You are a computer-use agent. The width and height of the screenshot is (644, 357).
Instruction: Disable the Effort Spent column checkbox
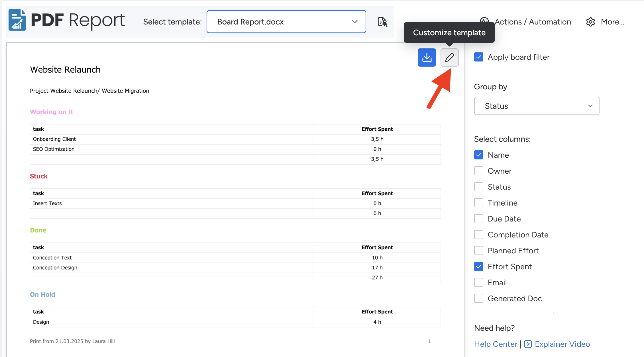(479, 266)
